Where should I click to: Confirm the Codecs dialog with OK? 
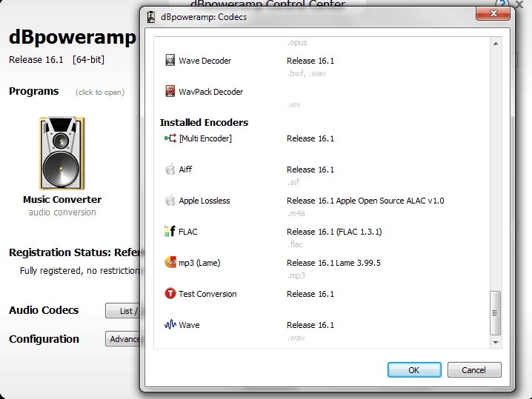(414, 369)
